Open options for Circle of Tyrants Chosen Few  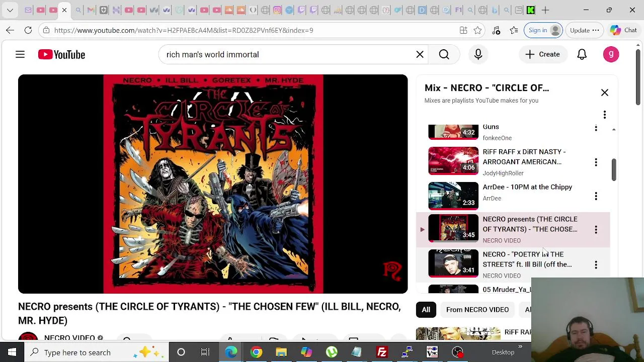coord(596,230)
